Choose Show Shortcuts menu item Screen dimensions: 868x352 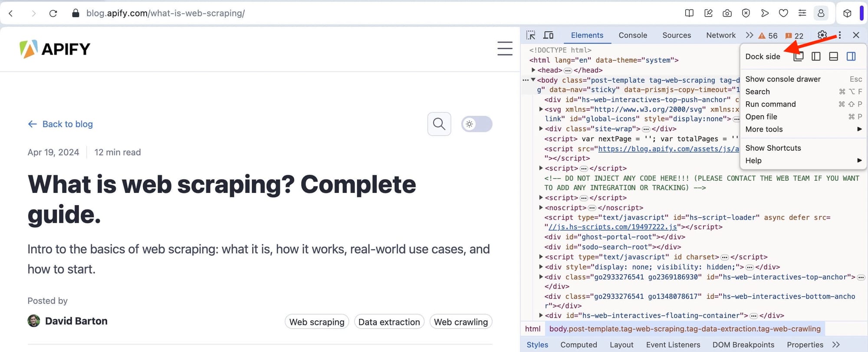(x=803, y=148)
